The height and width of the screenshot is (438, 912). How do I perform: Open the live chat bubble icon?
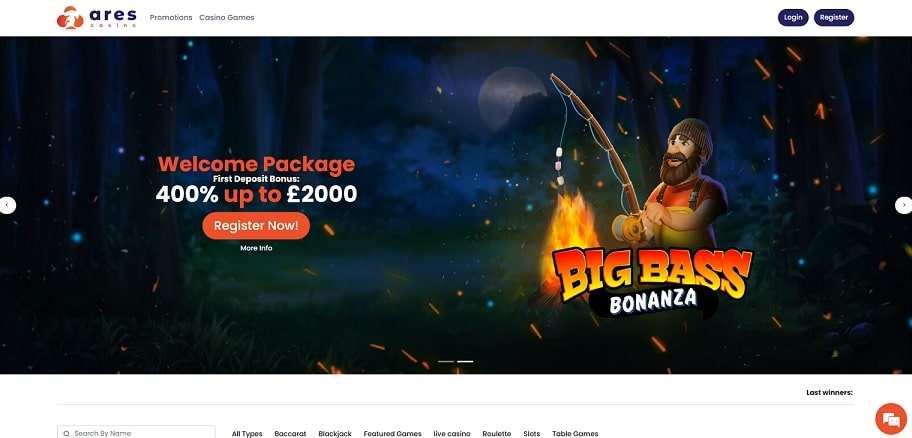click(x=891, y=419)
